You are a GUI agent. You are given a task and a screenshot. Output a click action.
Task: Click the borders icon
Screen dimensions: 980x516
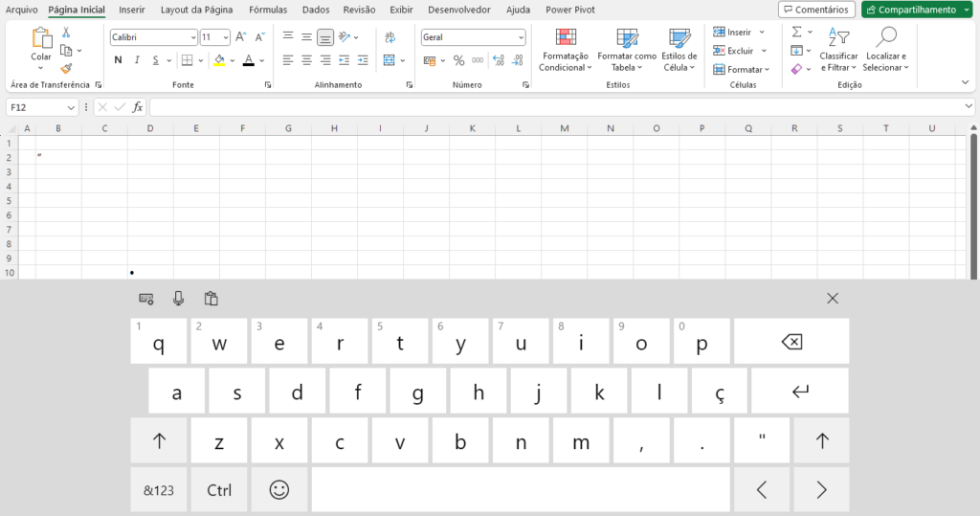(187, 60)
